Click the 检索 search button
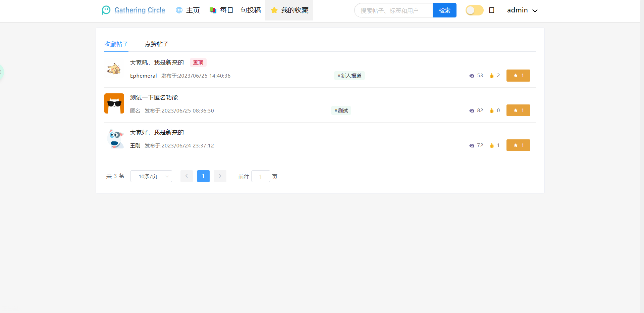Screen dimensions: 644x313 point(444,10)
